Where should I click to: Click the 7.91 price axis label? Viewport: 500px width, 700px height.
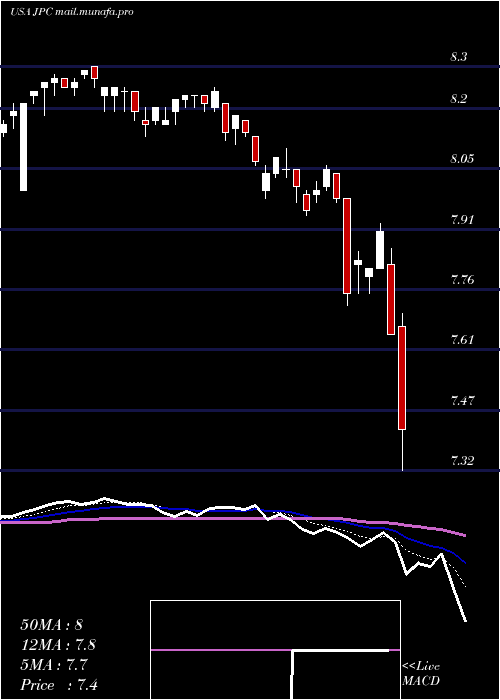coord(462,220)
